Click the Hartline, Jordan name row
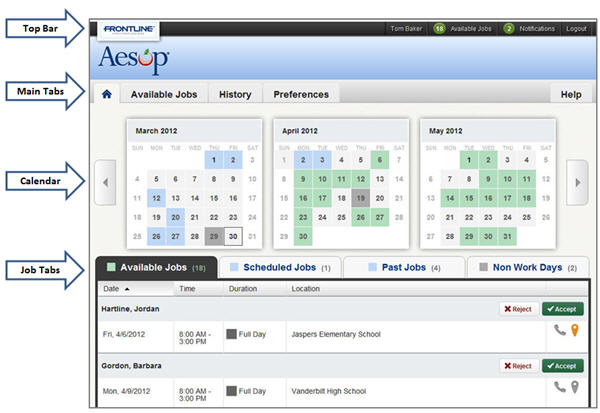The height and width of the screenshot is (413, 600). point(343,309)
